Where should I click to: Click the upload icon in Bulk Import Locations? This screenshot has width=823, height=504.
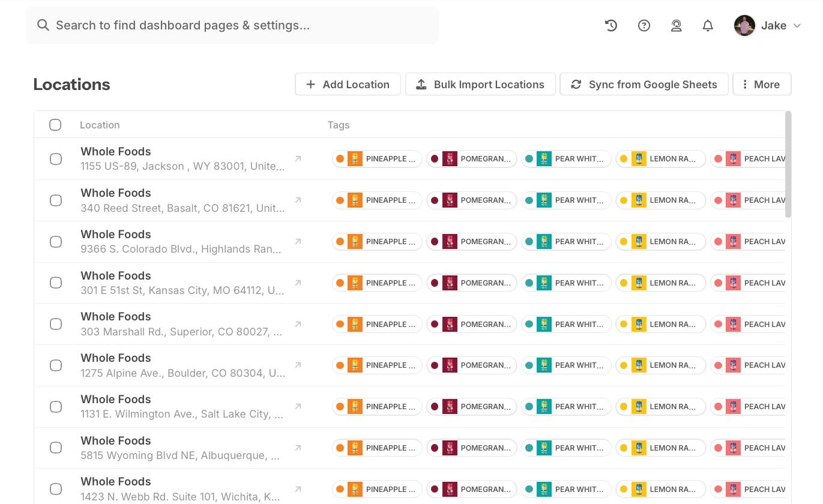(422, 84)
